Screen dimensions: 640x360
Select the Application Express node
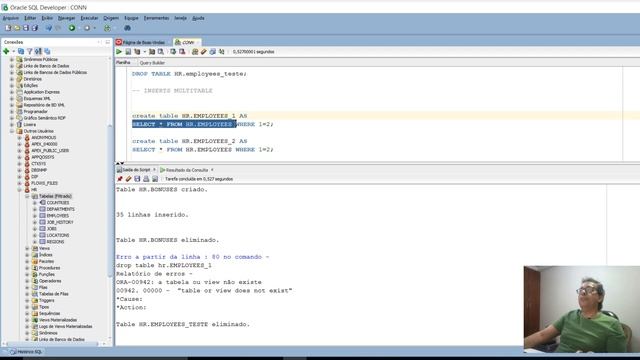click(x=42, y=92)
